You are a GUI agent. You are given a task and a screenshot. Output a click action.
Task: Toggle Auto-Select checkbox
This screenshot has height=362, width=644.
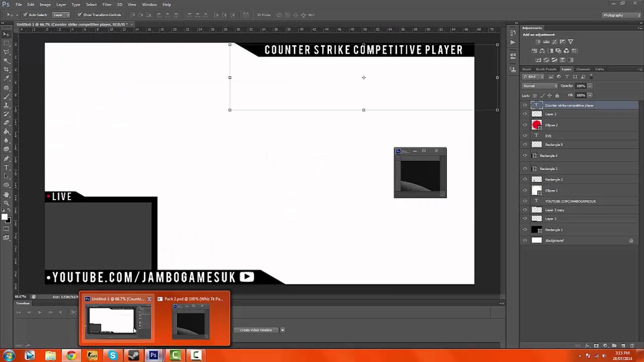[25, 15]
